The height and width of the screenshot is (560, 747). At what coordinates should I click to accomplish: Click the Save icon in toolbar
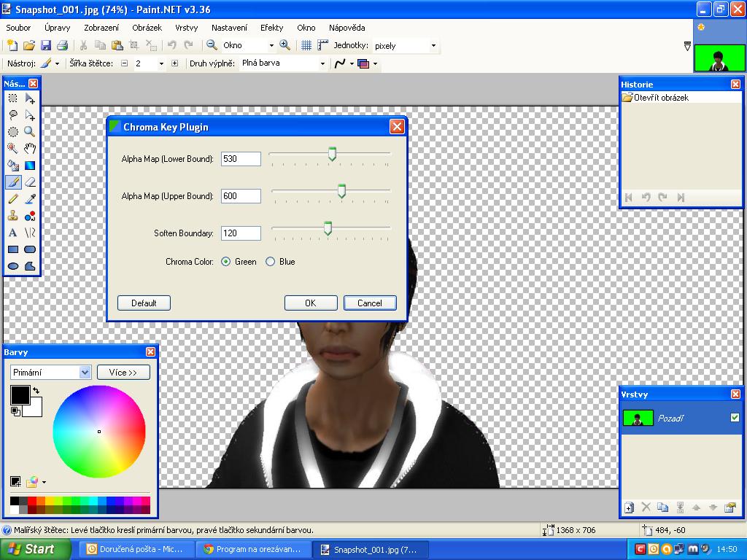click(x=46, y=45)
